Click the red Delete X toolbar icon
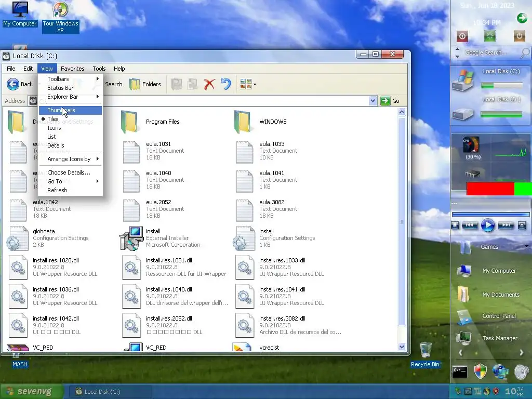Screen dimensions: 532x399 209,84
